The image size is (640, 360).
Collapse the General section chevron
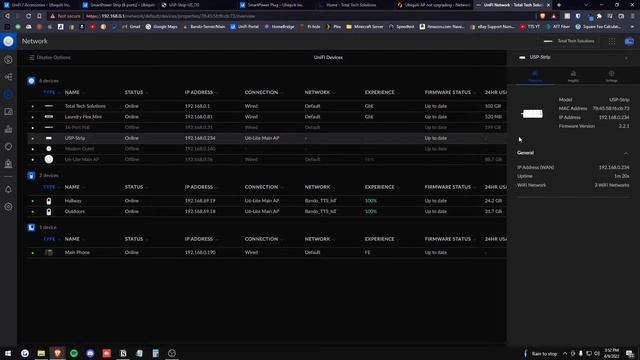[626, 153]
